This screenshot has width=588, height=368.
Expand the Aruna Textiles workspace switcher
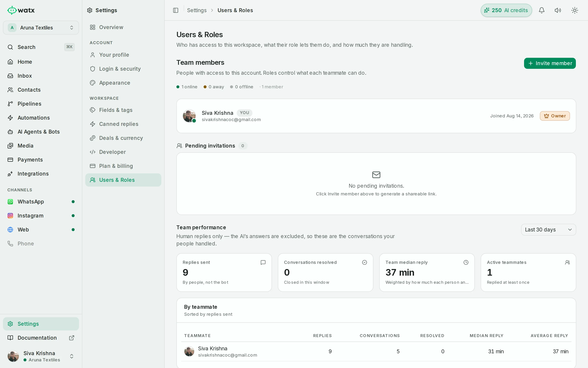click(x=41, y=27)
